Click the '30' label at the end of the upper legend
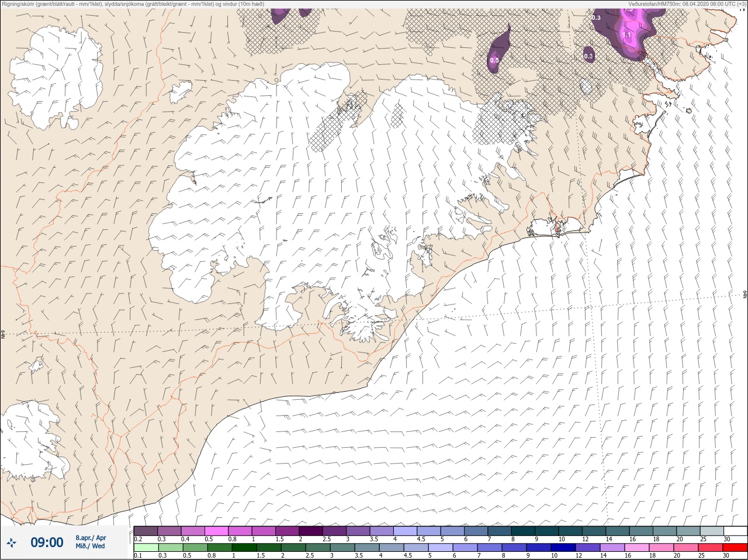Image resolution: width=748 pixels, height=560 pixels. (x=727, y=539)
